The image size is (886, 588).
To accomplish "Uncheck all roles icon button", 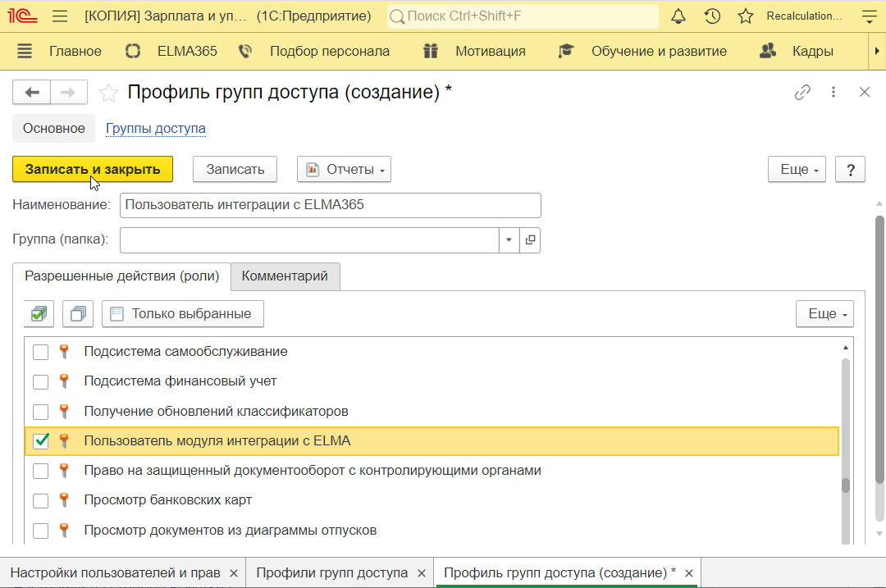I will pyautogui.click(x=78, y=313).
